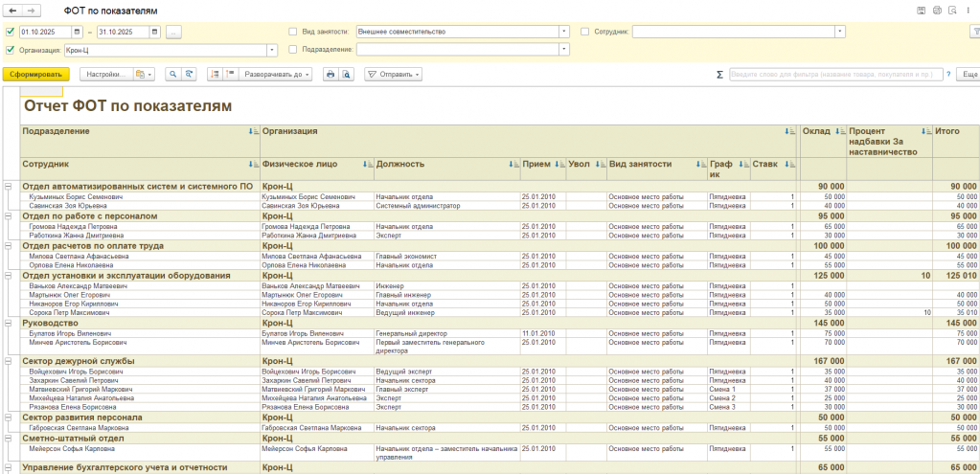Open calendar picker for end date 31.10.2025
Screen dimensions: 980x474
point(153,32)
